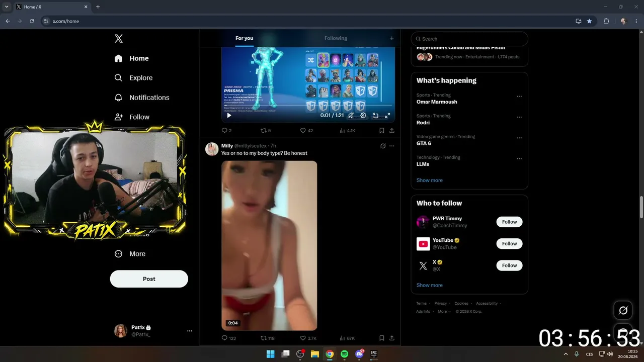The image size is (644, 362).
Task: Reply to Milly's post
Action: (228, 338)
